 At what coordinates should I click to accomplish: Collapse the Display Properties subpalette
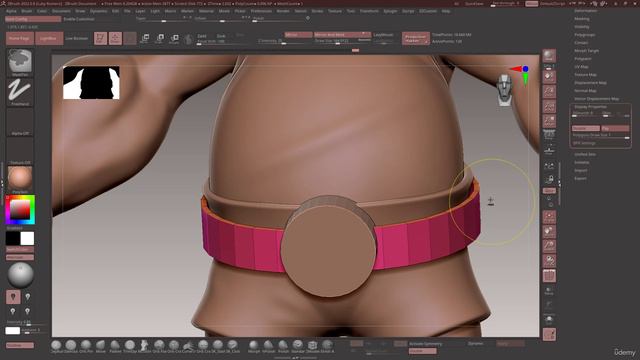590,107
